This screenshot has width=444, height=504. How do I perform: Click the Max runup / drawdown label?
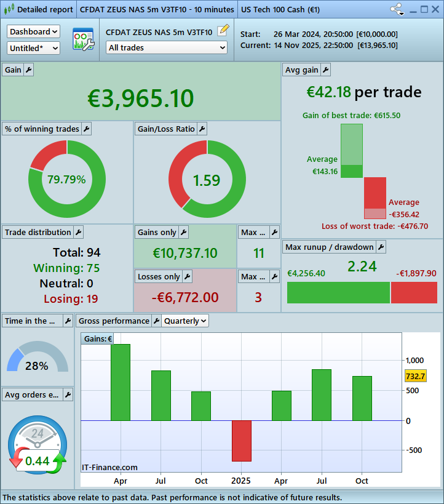(329, 247)
